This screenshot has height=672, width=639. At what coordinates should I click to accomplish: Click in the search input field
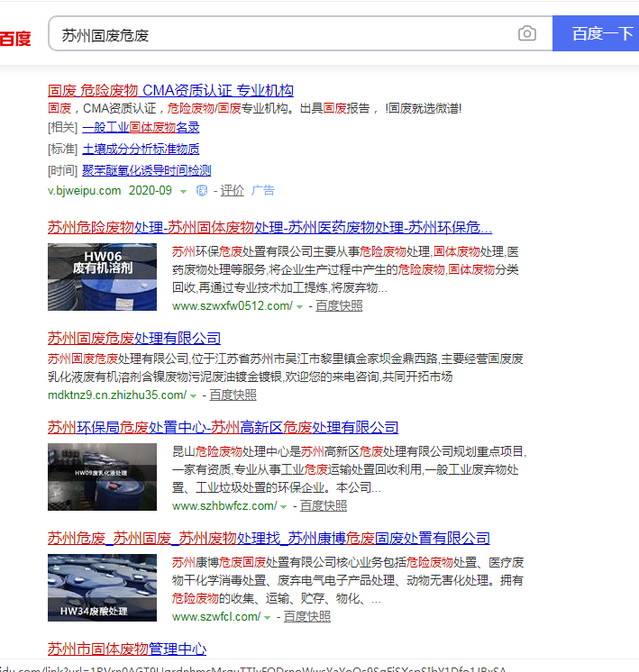pyautogui.click(x=279, y=35)
